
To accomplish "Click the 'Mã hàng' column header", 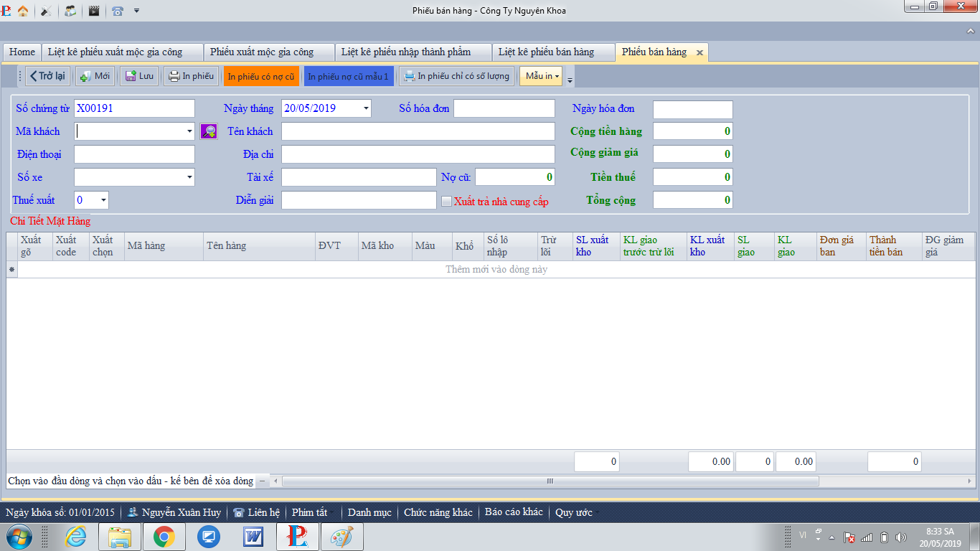I will [x=164, y=246].
